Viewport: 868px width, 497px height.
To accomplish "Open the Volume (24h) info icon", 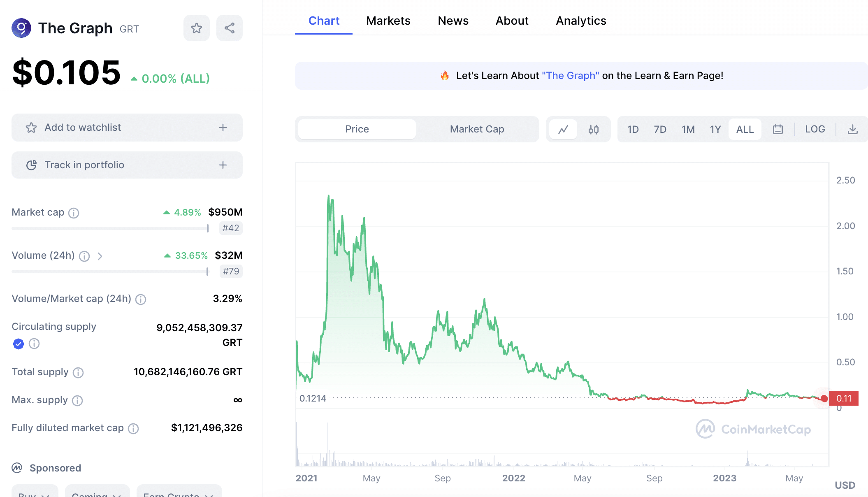I will click(x=84, y=256).
